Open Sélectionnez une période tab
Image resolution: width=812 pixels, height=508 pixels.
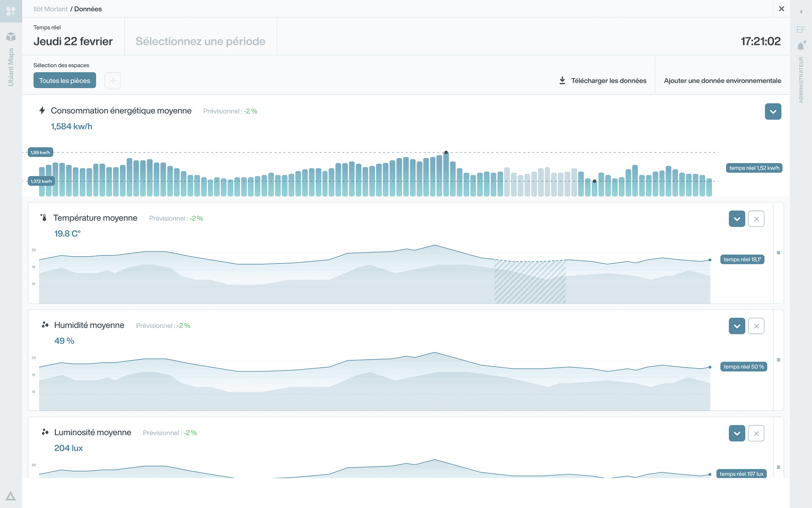pyautogui.click(x=201, y=41)
